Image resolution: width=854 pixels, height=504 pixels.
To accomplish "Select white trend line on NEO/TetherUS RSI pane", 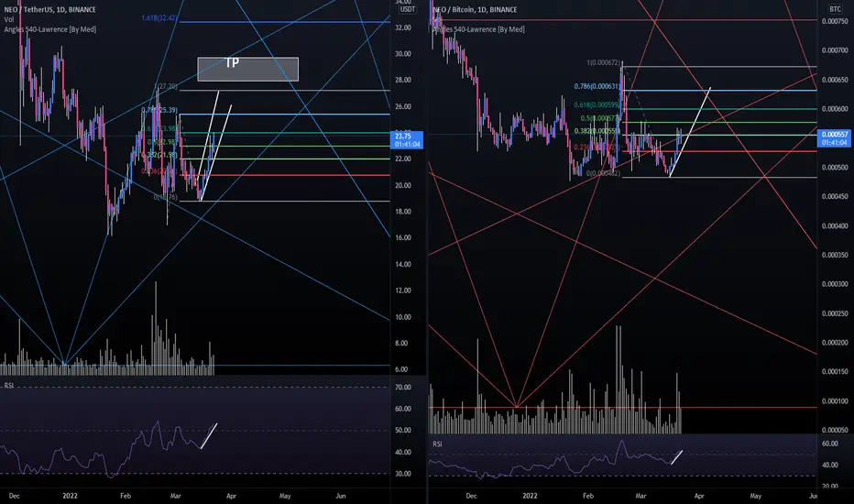I will point(209,436).
